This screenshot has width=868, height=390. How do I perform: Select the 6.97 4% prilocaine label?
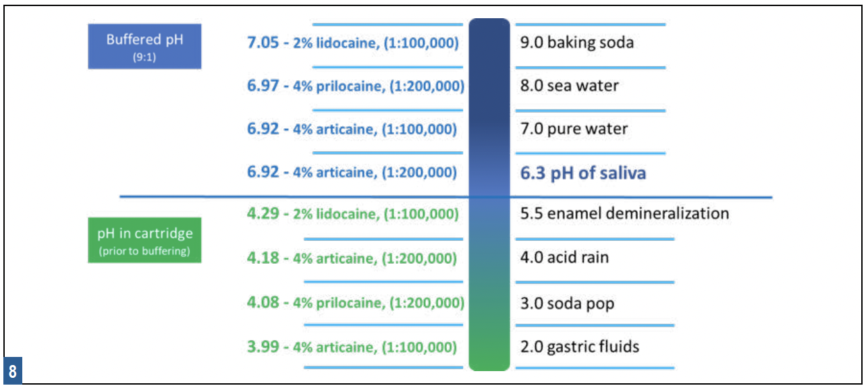(355, 86)
